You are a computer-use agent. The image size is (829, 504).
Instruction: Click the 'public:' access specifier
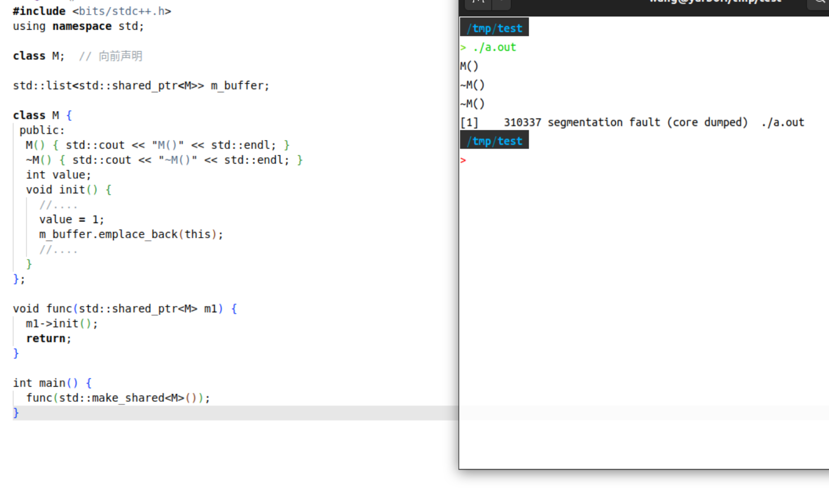(42, 130)
